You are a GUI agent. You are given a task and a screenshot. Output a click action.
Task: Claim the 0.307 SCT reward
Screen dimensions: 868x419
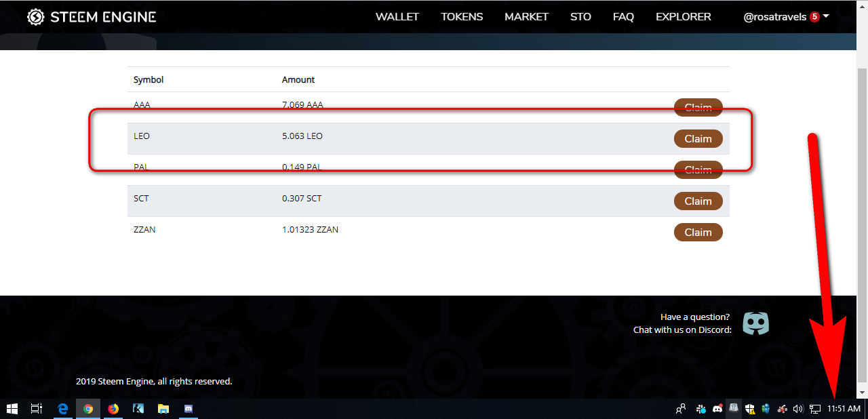pos(698,201)
